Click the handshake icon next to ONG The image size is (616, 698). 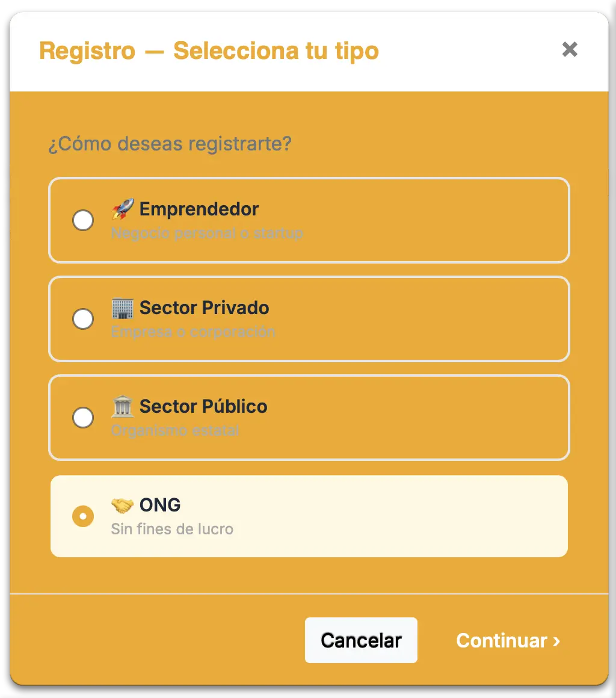pos(123,505)
